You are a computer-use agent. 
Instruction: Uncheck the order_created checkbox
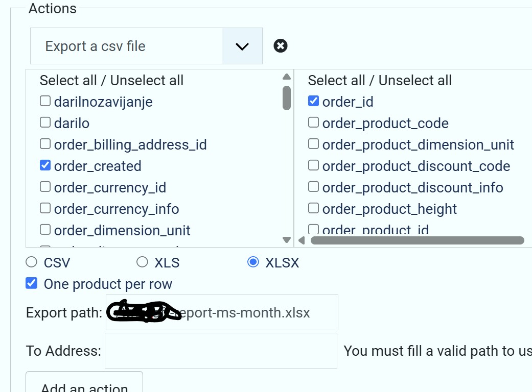click(45, 165)
